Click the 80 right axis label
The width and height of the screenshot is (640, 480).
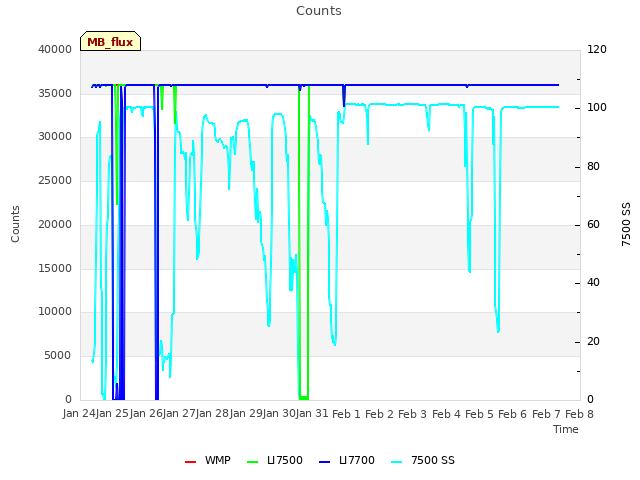593,166
